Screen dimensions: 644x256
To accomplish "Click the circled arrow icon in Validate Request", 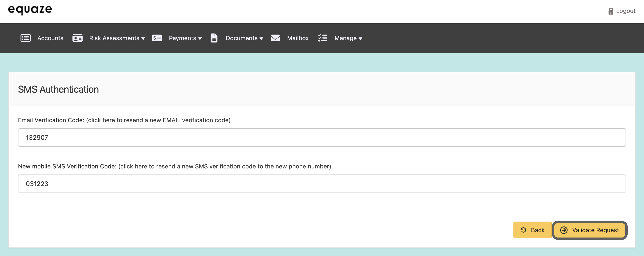I will (x=564, y=230).
